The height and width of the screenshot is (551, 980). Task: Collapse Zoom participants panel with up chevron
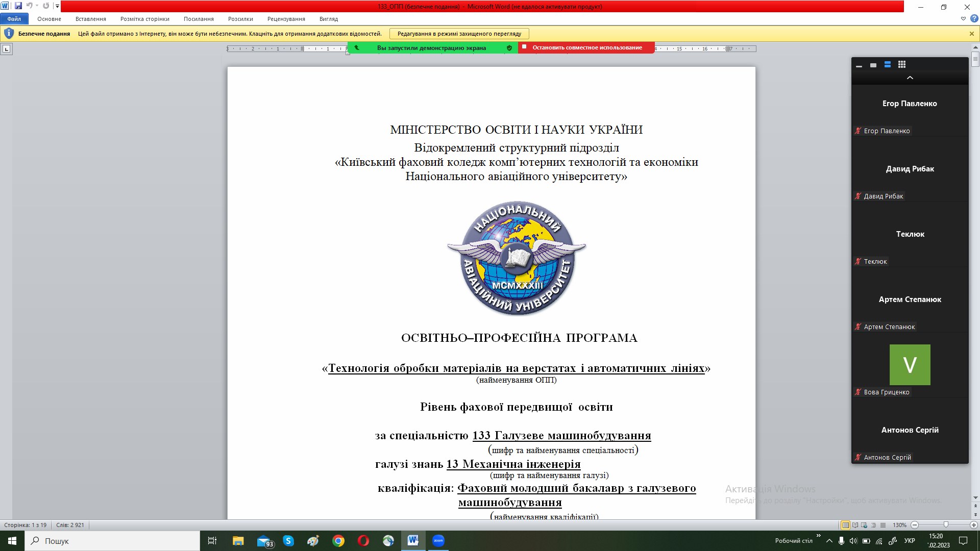pos(910,78)
